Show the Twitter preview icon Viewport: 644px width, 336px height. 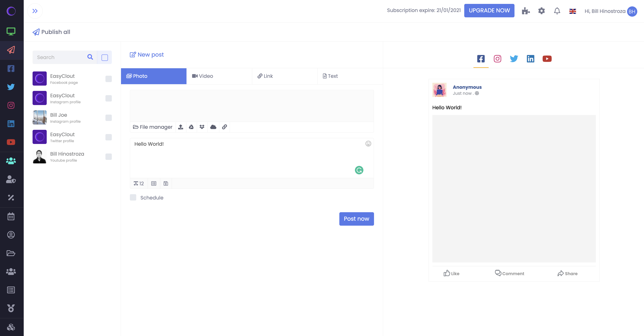click(514, 59)
